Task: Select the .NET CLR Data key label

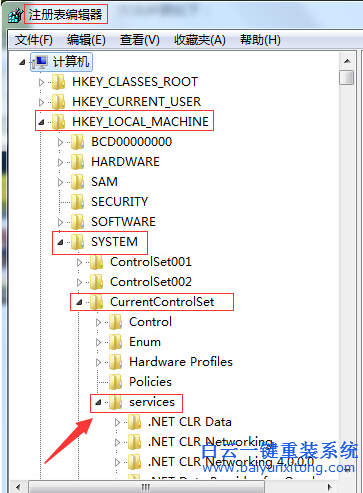Action: [190, 422]
